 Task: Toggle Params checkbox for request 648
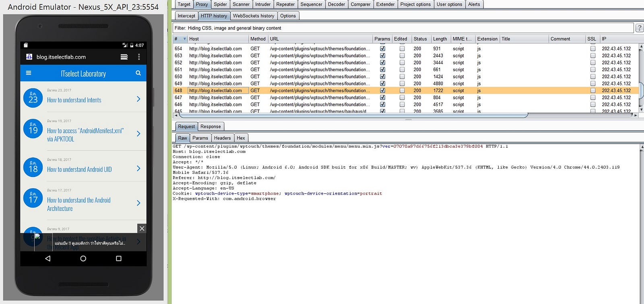coord(382,90)
